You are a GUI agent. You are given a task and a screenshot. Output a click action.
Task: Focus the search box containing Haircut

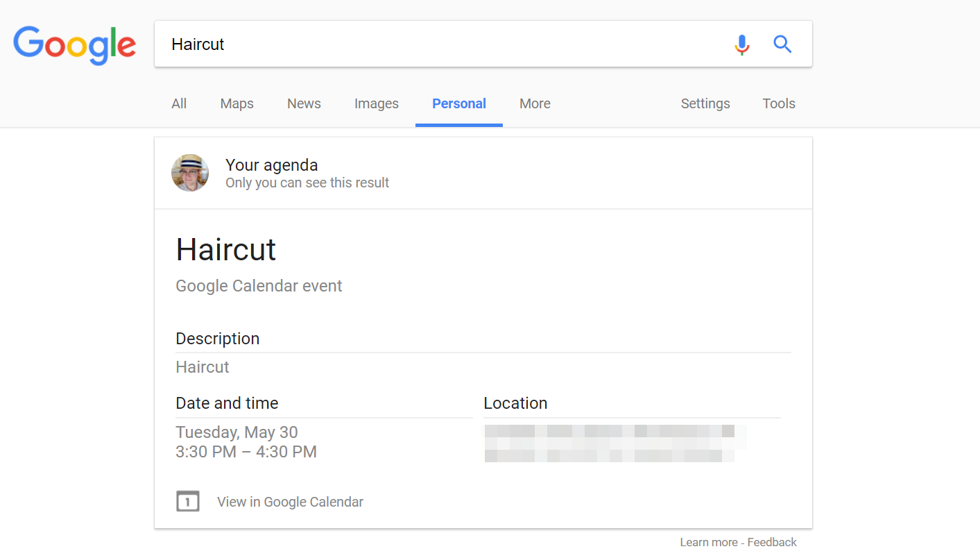[x=444, y=44]
